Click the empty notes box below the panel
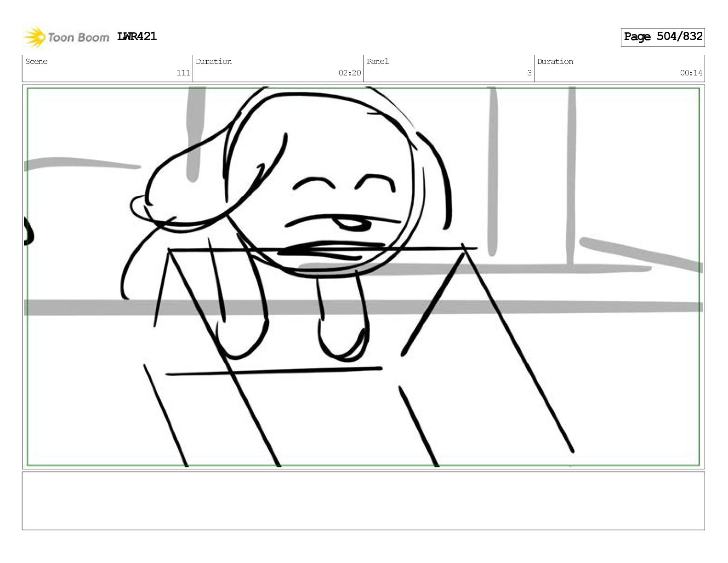 pos(363,501)
